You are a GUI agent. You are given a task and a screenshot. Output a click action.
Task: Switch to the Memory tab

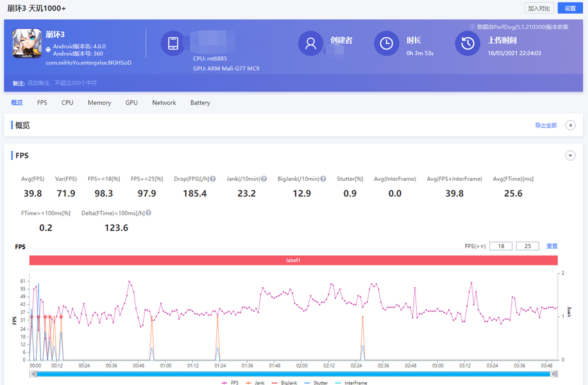(99, 102)
